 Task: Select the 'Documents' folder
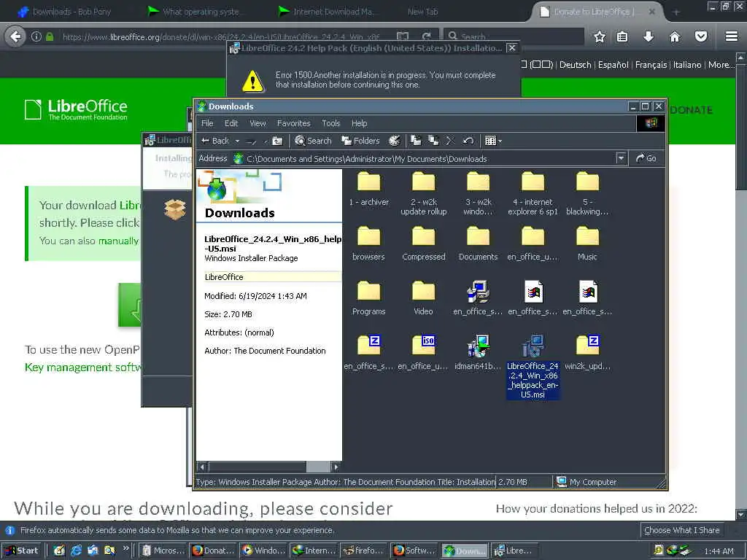[x=479, y=244]
